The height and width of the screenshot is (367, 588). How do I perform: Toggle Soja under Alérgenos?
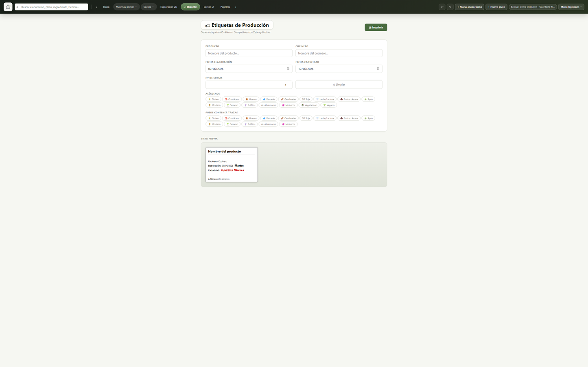[x=306, y=99]
